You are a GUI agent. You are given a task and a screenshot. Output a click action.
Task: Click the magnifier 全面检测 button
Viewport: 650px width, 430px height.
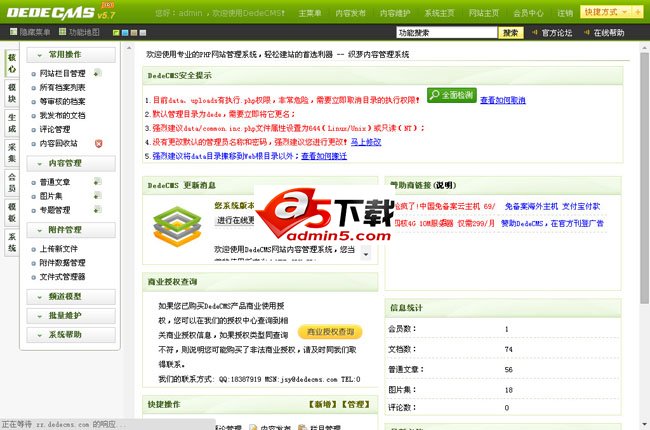451,95
